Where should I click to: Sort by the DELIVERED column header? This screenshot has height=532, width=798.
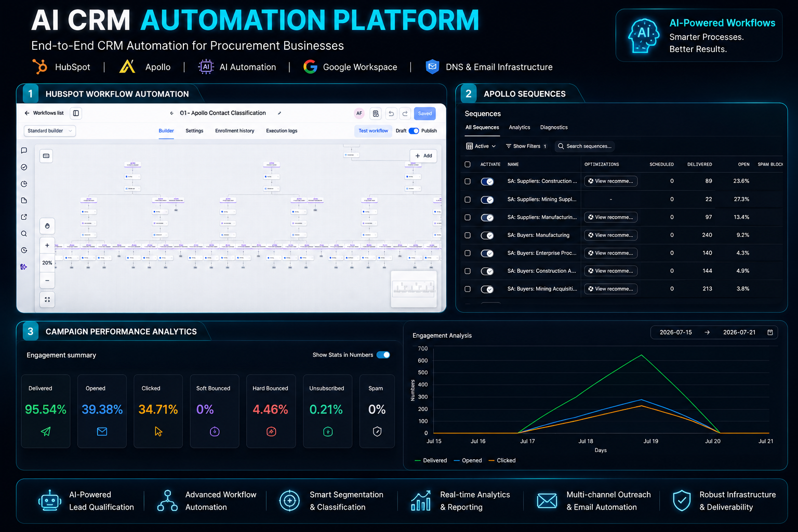pos(700,164)
